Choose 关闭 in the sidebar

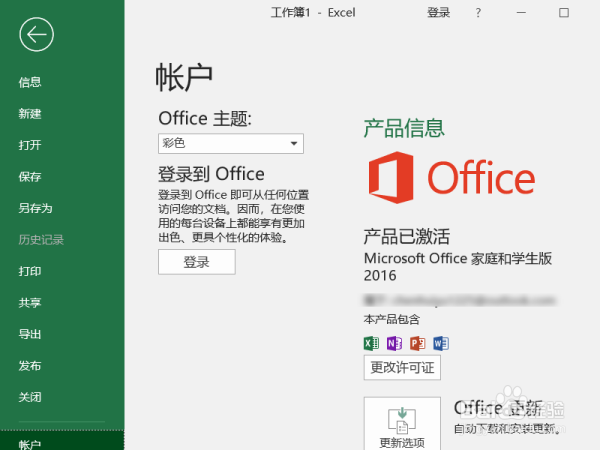pos(30,398)
